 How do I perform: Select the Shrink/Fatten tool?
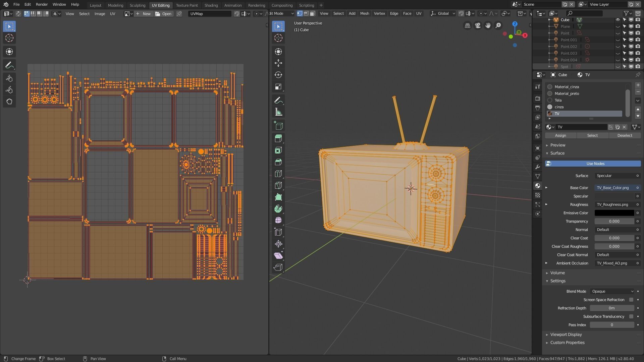point(278,244)
